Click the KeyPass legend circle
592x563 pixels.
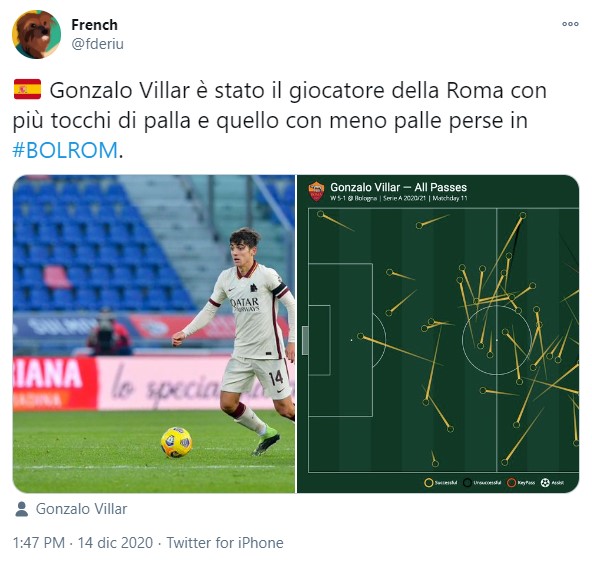coord(511,483)
